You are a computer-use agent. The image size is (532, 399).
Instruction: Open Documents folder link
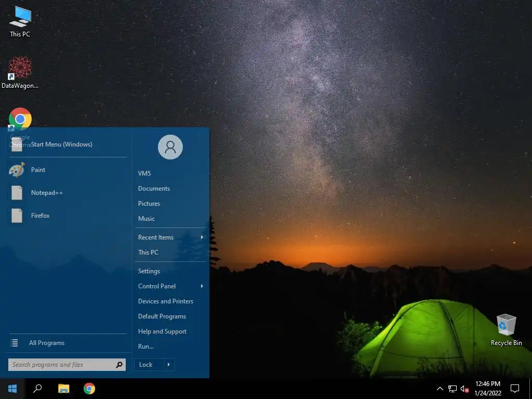[x=154, y=189]
